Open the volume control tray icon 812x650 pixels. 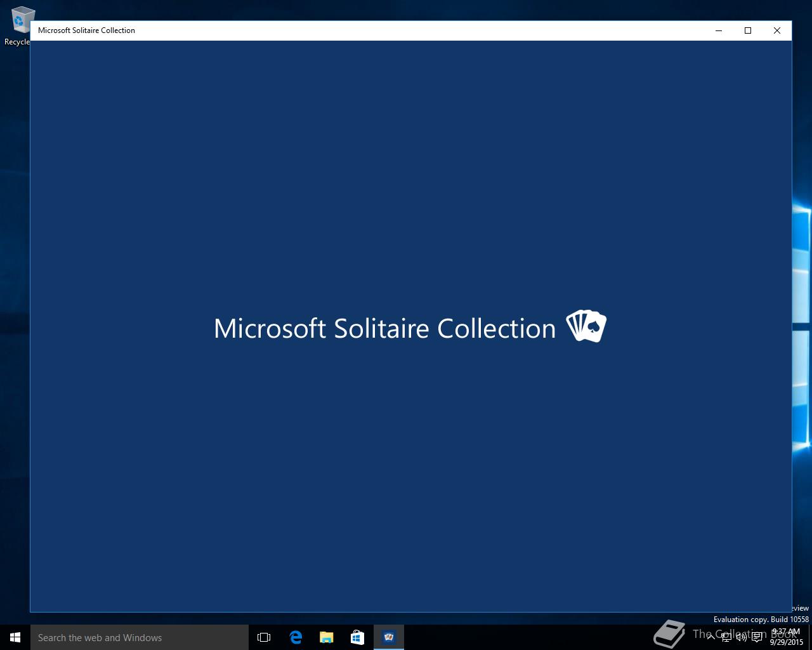[742, 637]
